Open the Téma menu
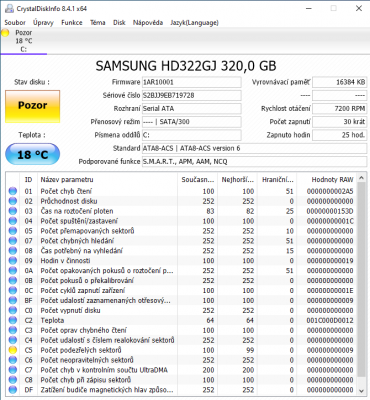This screenshot has height=400, width=370. pos(98,23)
